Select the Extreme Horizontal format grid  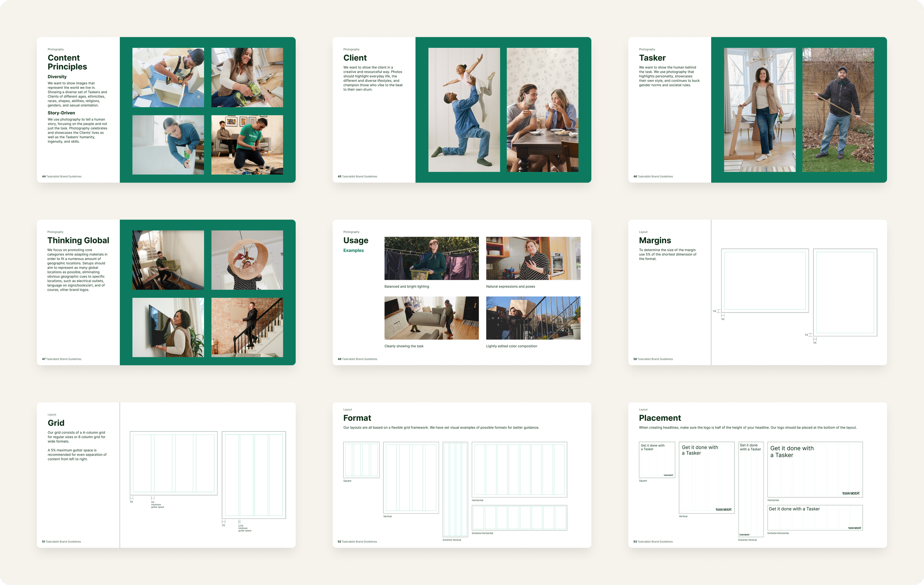pyautogui.click(x=519, y=518)
